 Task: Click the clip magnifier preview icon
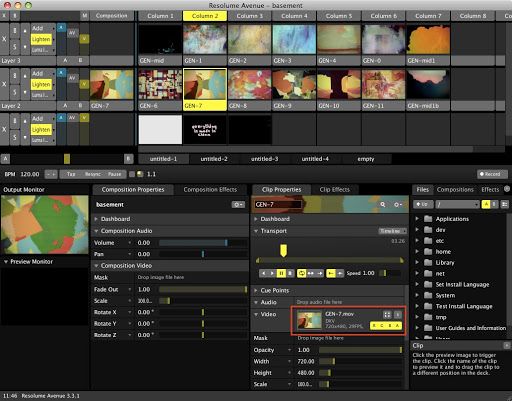(383, 204)
